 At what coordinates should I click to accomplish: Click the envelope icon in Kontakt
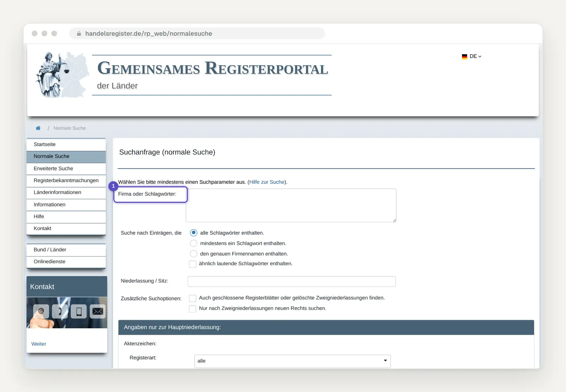98,311
